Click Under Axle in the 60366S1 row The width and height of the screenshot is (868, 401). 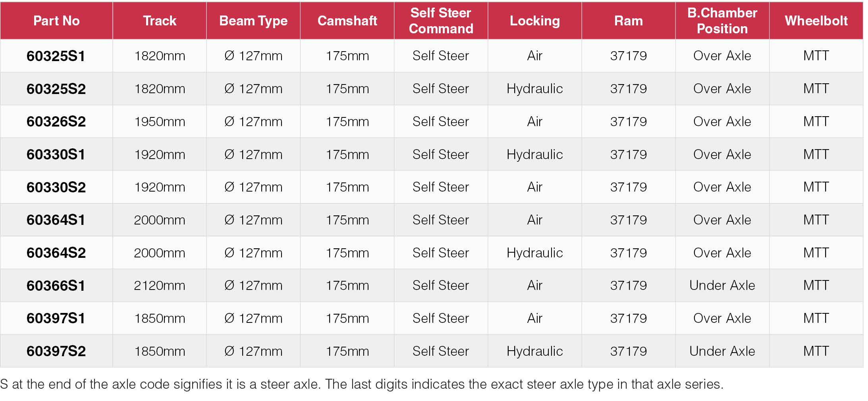coord(722,286)
